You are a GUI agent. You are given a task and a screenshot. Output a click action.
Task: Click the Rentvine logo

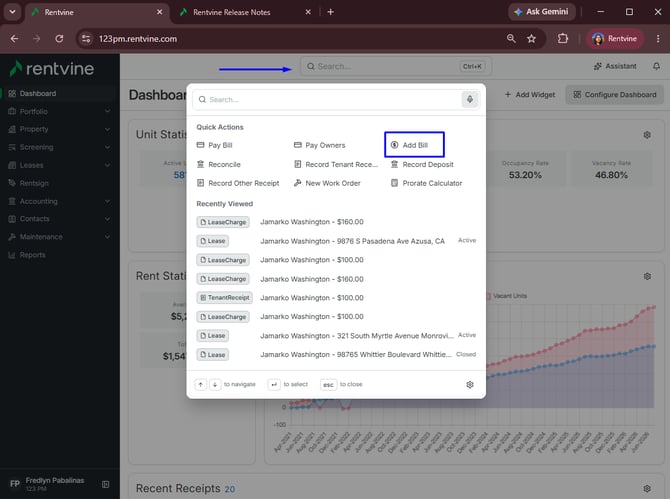click(x=52, y=69)
